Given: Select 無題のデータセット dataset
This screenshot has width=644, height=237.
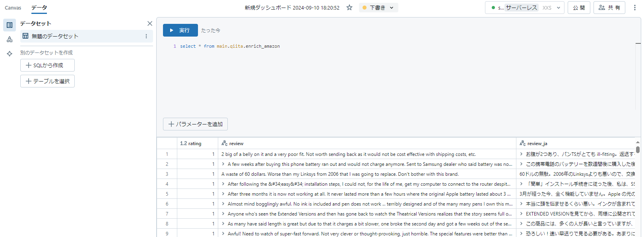Looking at the screenshot, I should pos(87,36).
